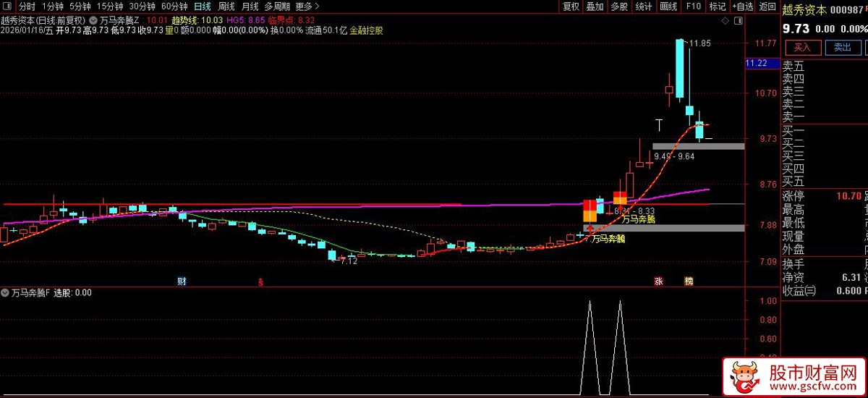This screenshot has height=398, width=868.
Task: Switch to 周线 weekly chart
Action: point(226,7)
